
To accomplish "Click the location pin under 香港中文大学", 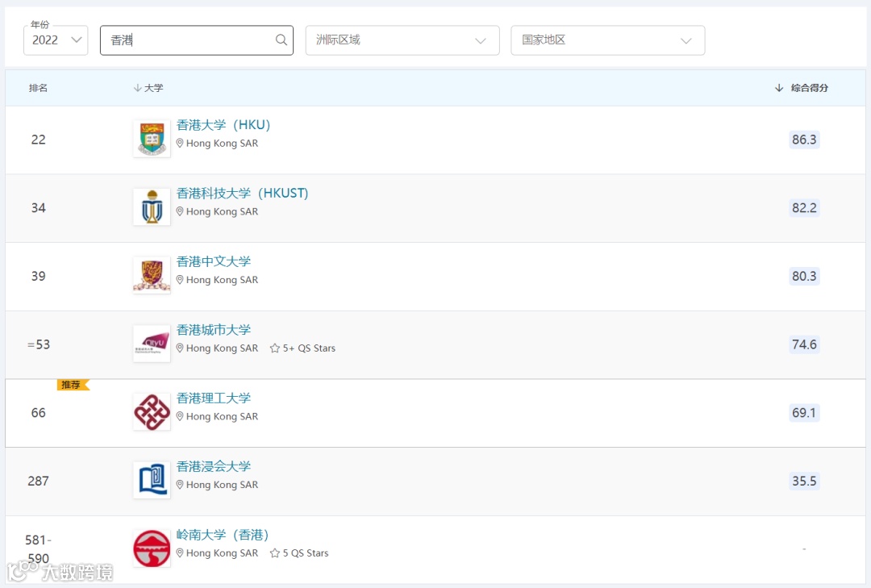I will 180,280.
